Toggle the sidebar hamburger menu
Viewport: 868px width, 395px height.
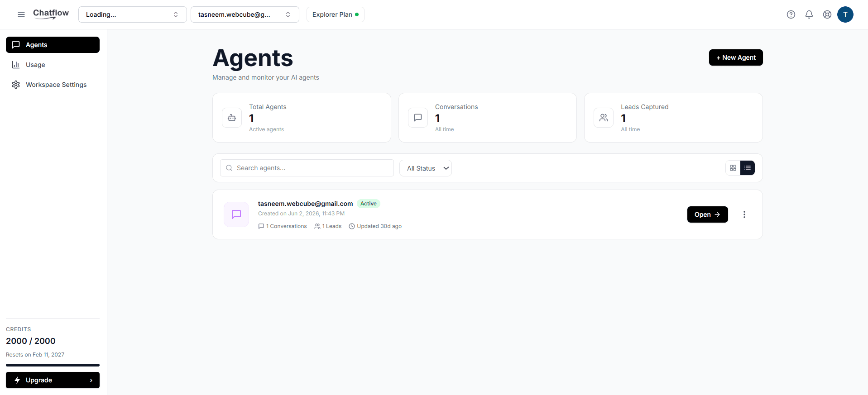[x=21, y=14]
